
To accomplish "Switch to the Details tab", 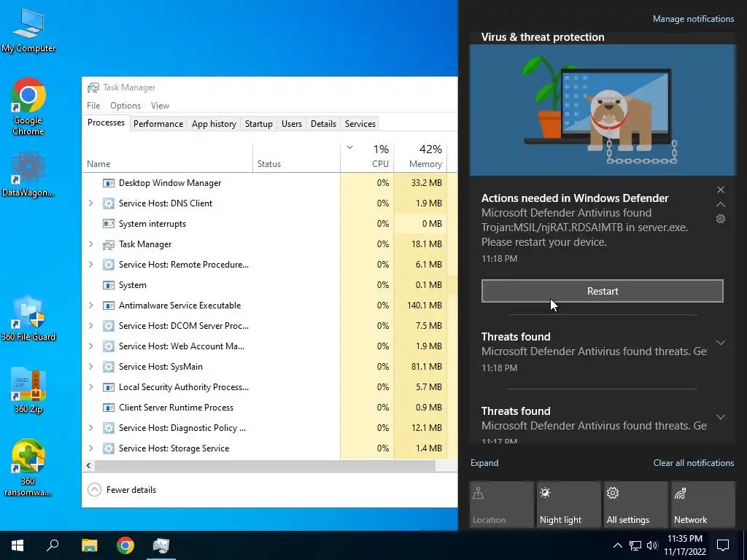I will tap(323, 124).
